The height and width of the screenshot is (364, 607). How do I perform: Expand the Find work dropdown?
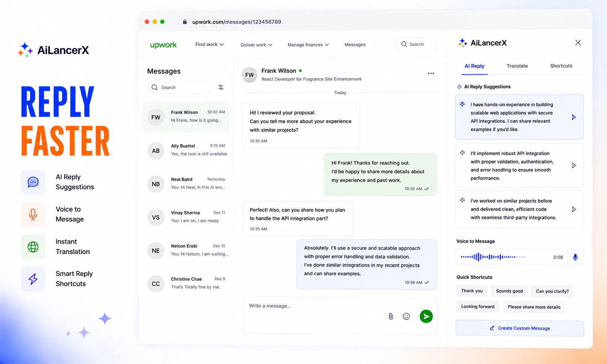(210, 44)
